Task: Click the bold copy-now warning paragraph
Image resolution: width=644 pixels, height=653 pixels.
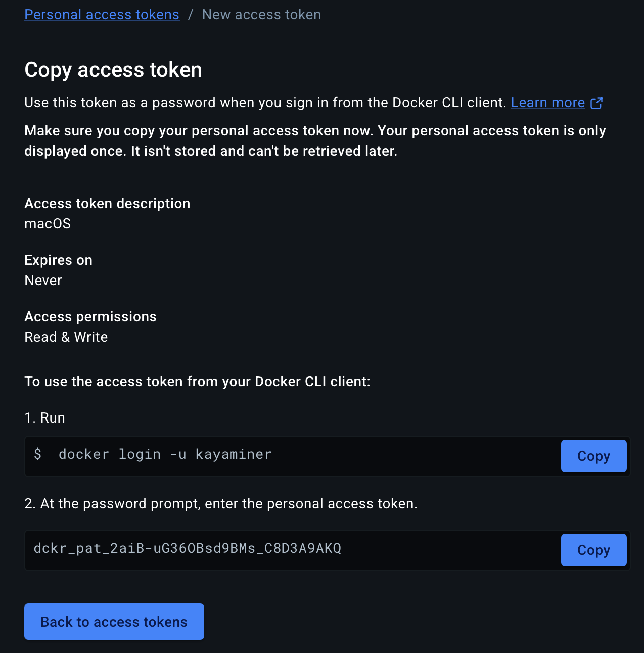Action: click(315, 141)
